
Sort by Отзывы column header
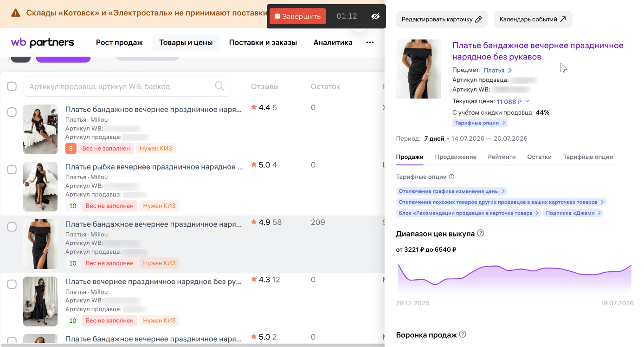(x=265, y=86)
